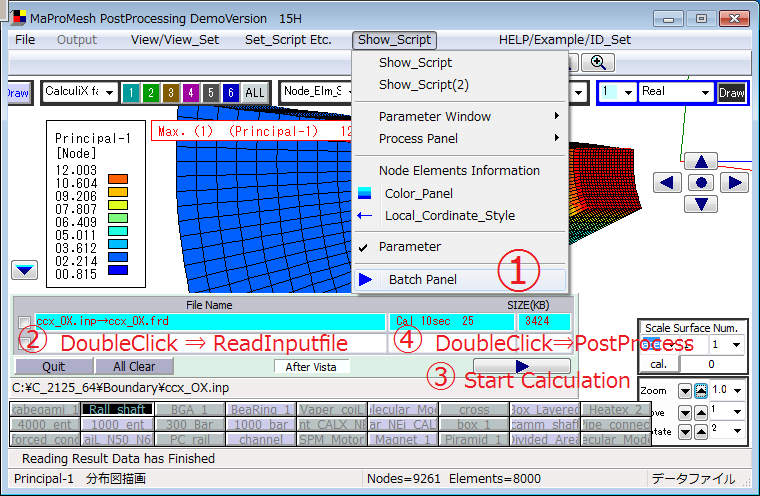Screen dimensions: 760x496
Task: Click the Move down stepper arrow
Action: (685, 413)
